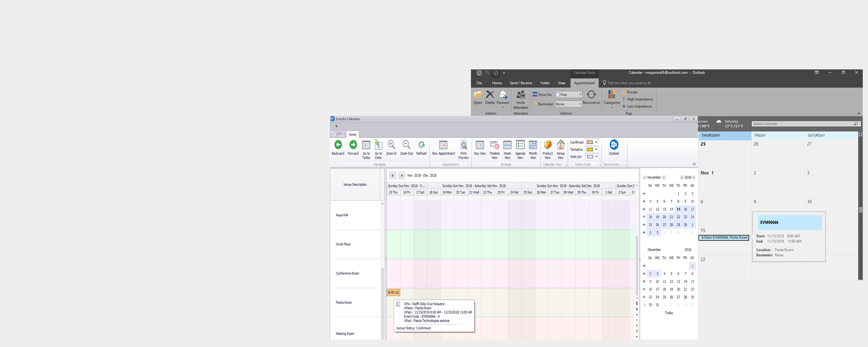Go to next month beside November
The height and width of the screenshot is (347, 868).
coord(664,177)
